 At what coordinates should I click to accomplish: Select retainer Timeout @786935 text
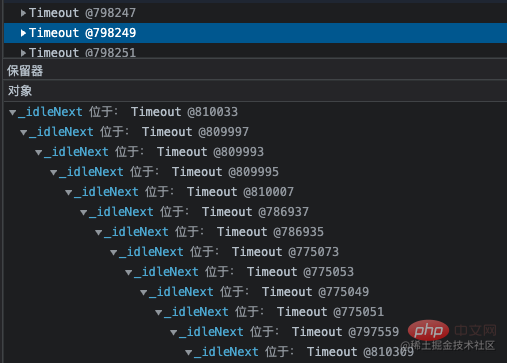[x=270, y=232]
